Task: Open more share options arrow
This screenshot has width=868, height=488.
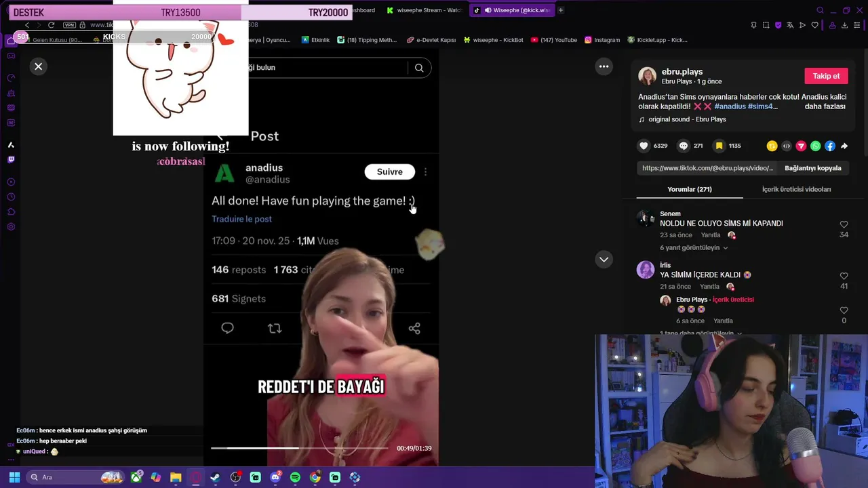Action: click(x=844, y=146)
